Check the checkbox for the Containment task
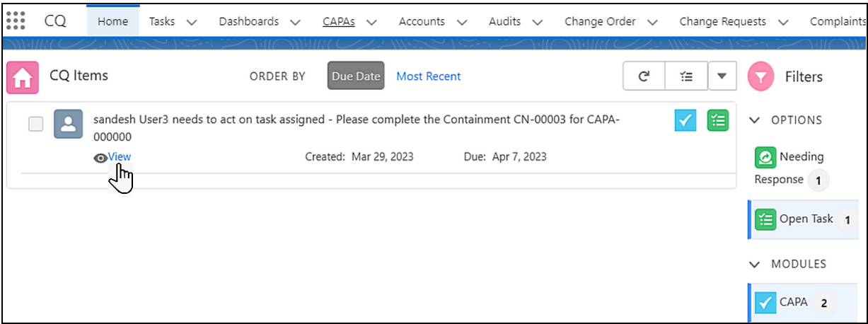This screenshot has height=324, width=868. tap(35, 124)
